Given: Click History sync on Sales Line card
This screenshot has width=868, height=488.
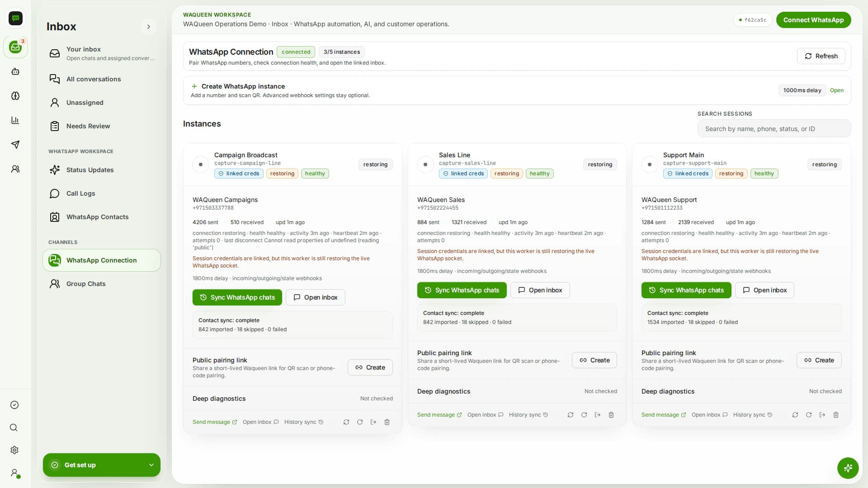Looking at the screenshot, I should pos(528,415).
